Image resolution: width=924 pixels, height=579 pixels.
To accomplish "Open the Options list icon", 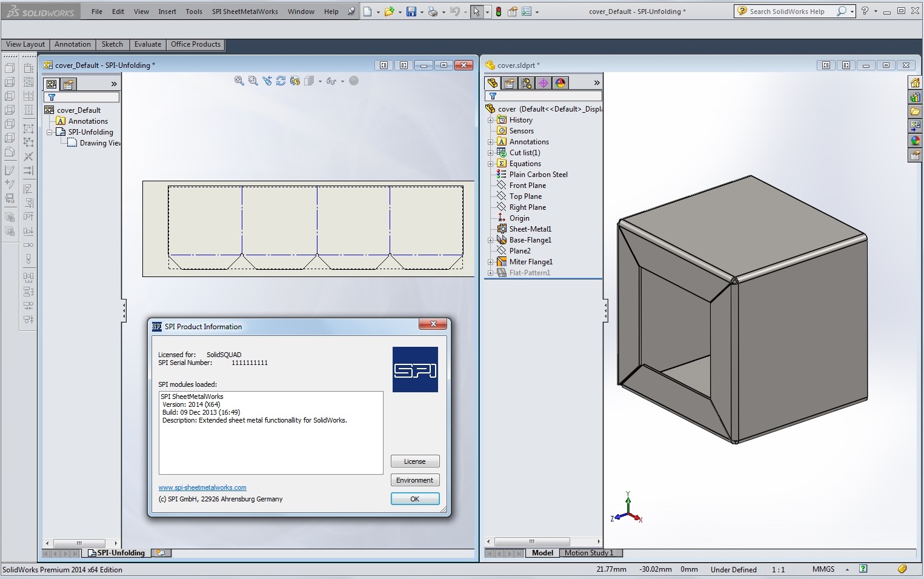I will (527, 12).
